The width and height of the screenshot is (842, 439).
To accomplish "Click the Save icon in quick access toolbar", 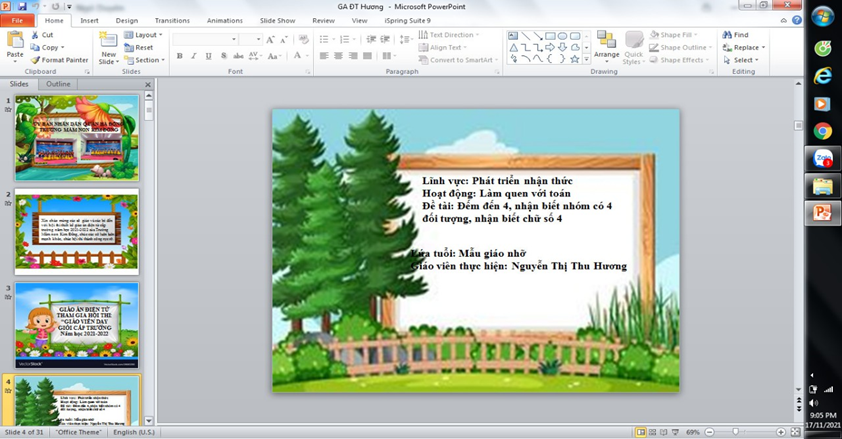I will click(x=23, y=6).
